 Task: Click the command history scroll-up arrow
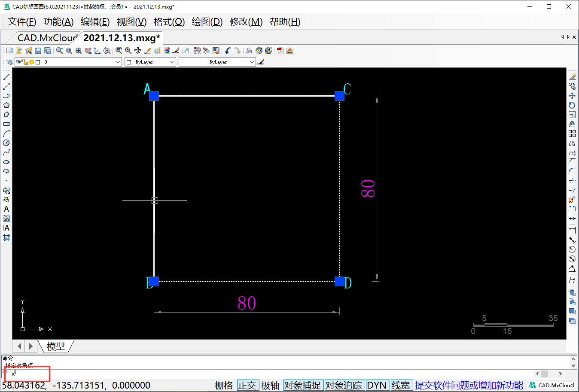pyautogui.click(x=573, y=359)
